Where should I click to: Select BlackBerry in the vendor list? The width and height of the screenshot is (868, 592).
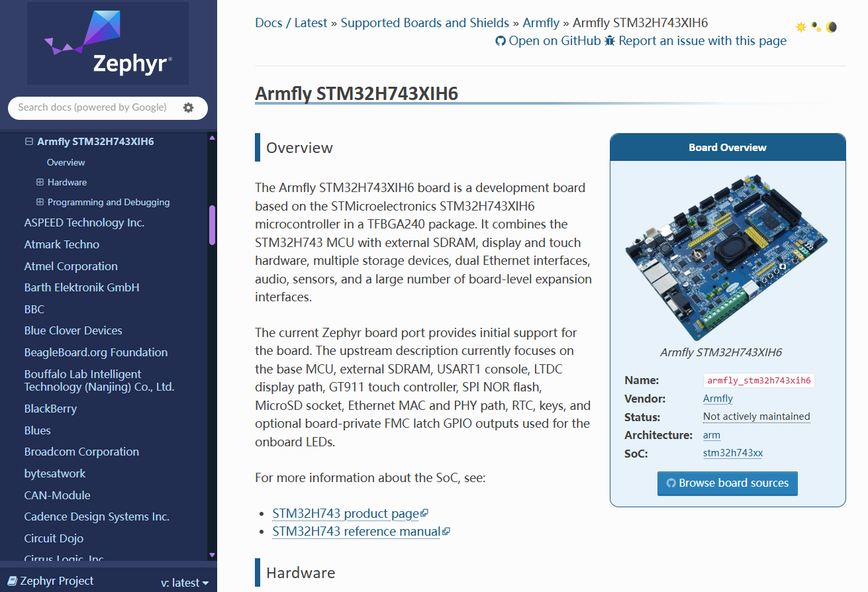point(50,409)
